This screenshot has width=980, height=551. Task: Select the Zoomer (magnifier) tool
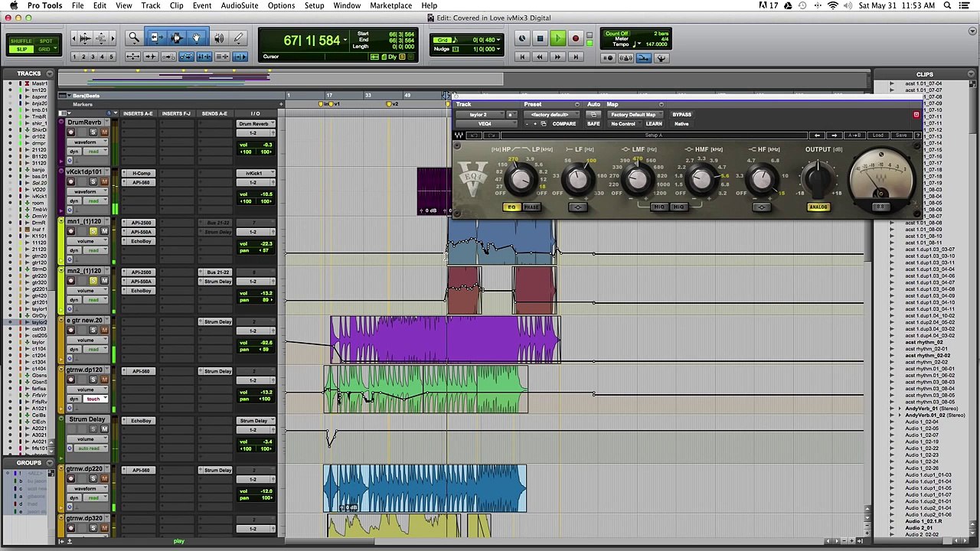[133, 37]
